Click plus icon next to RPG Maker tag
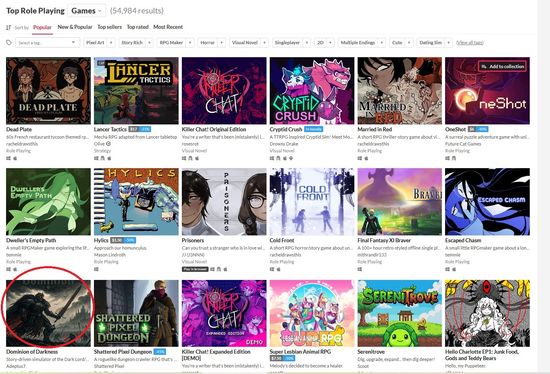 [190, 42]
